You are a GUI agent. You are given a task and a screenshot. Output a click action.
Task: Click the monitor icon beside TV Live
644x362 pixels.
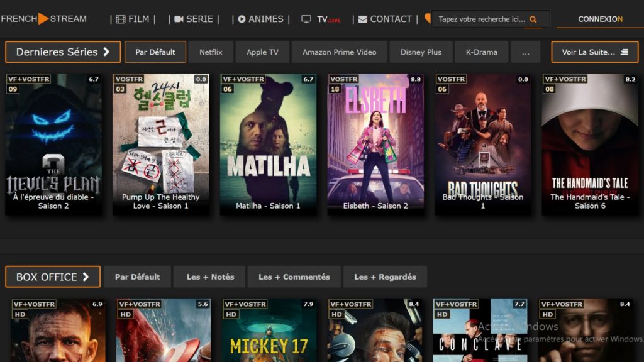(x=306, y=19)
